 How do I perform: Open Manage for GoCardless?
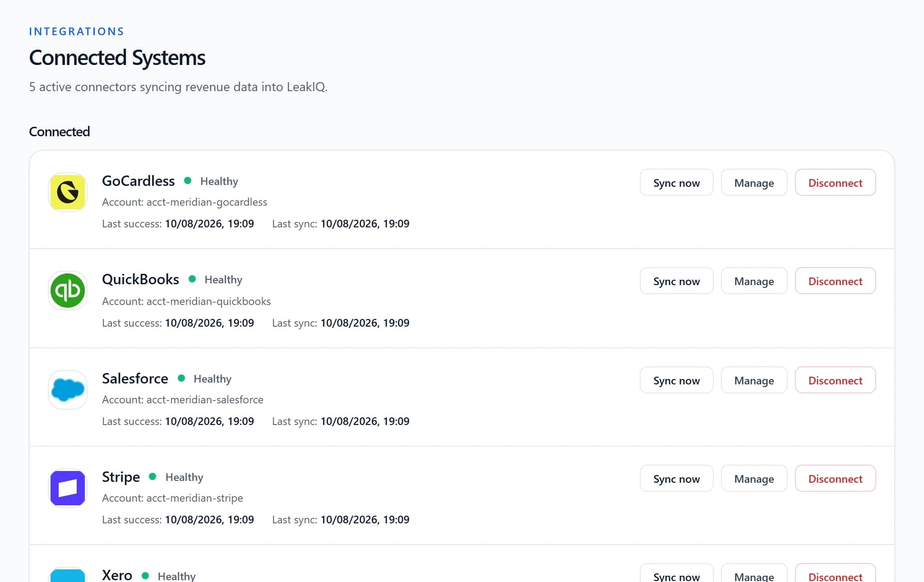(x=754, y=183)
